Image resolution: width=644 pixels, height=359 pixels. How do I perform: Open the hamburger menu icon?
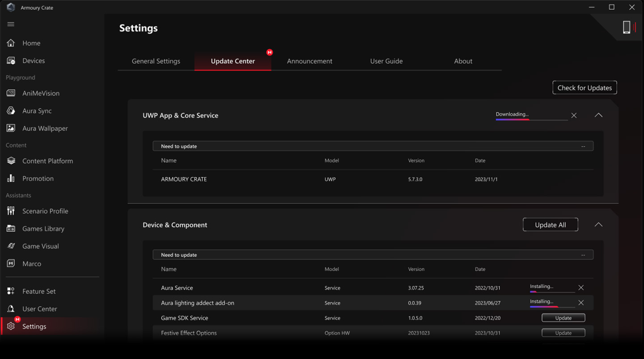[11, 24]
